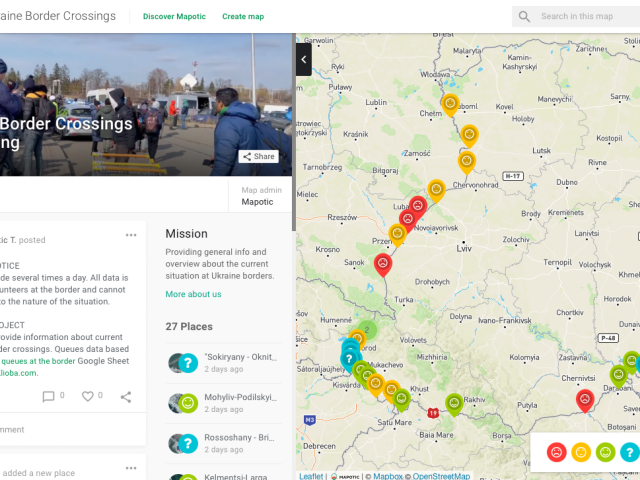Click the Mapotic logo in map attribution

[x=345, y=476]
